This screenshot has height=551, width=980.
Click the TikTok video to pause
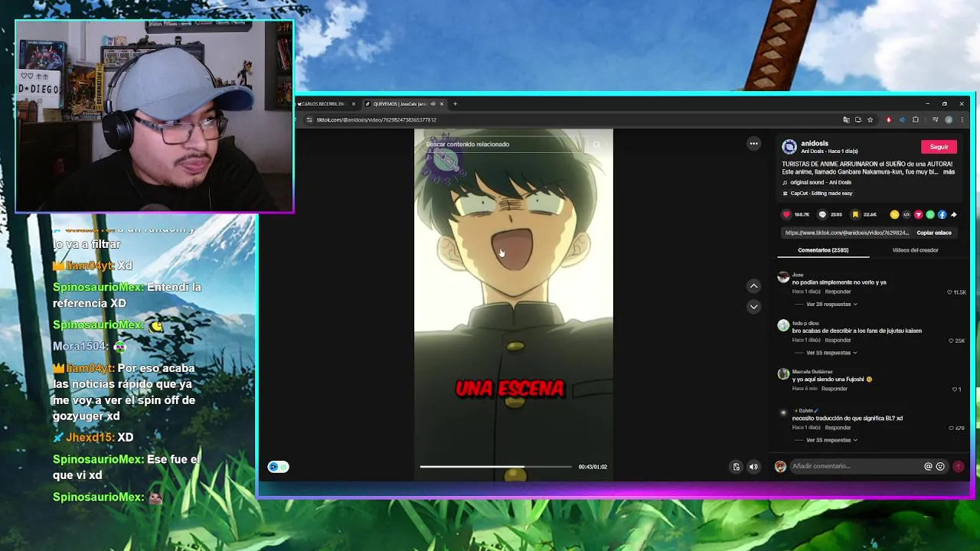click(x=514, y=305)
